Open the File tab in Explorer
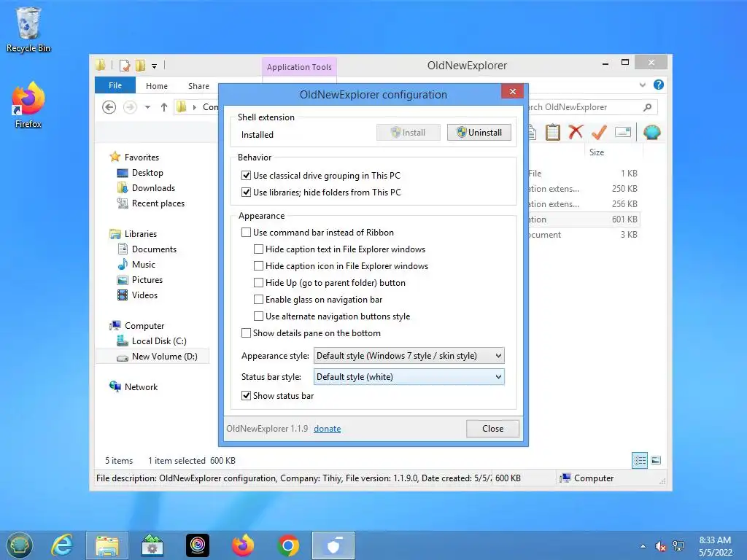This screenshot has width=747, height=560. click(115, 85)
